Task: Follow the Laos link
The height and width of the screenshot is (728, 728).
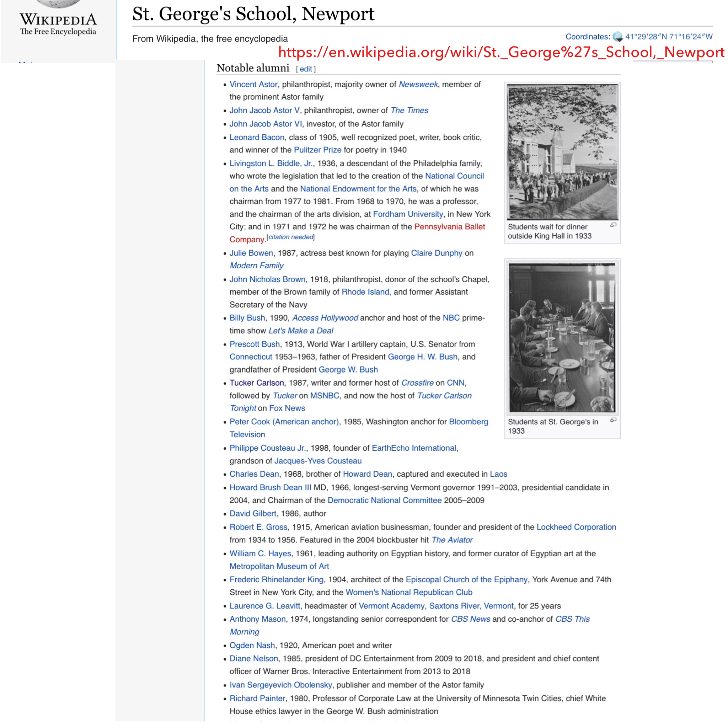Action: click(x=498, y=474)
